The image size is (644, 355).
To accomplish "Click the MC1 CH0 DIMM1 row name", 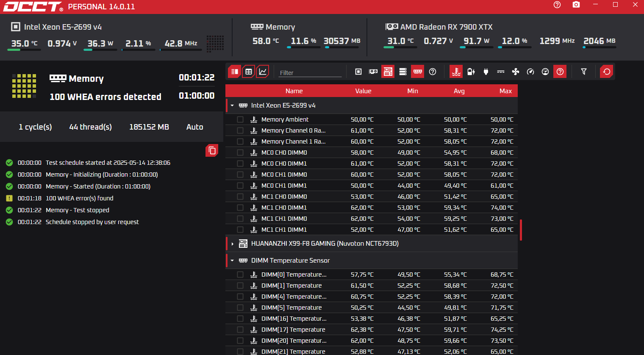I will point(284,208).
